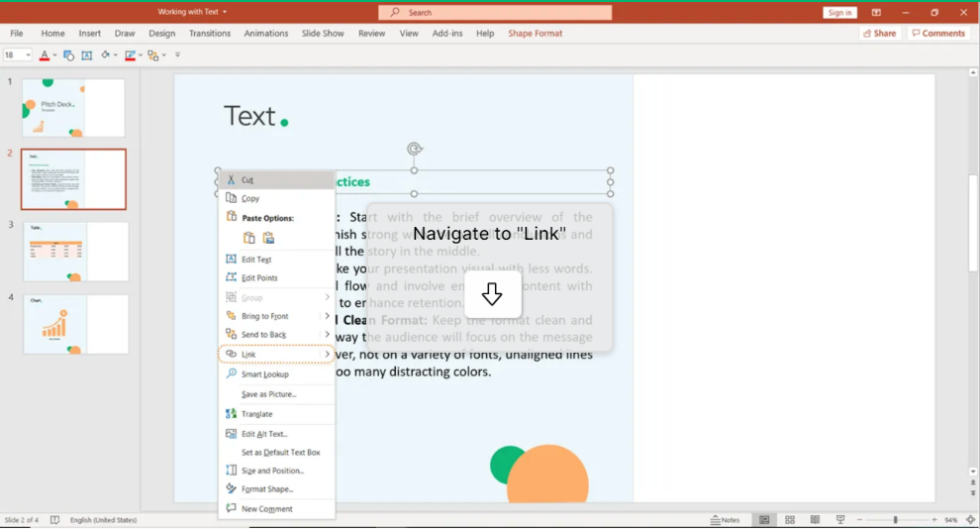Image resolution: width=980 pixels, height=529 pixels.
Task: Open Ribbon Display Options icon
Action: (x=876, y=13)
